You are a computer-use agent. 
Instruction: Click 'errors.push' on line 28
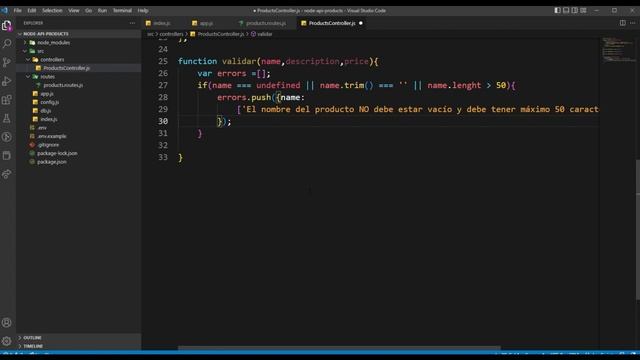point(244,98)
